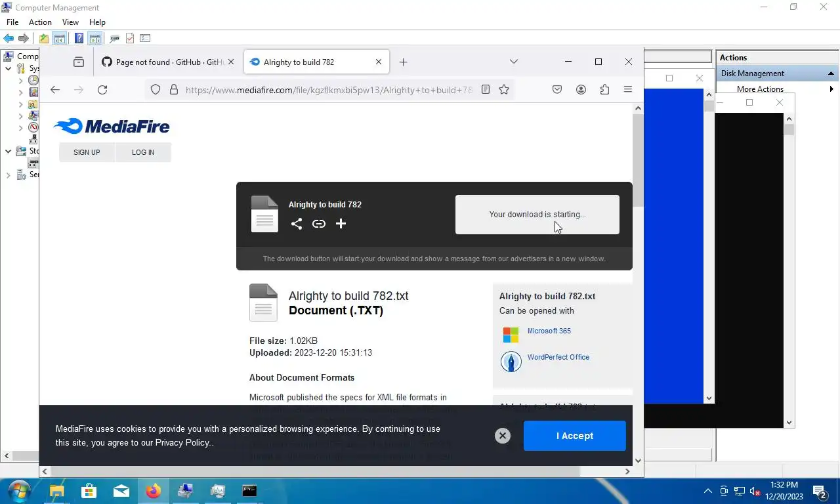
Task: Open the Action menu
Action: tap(40, 22)
